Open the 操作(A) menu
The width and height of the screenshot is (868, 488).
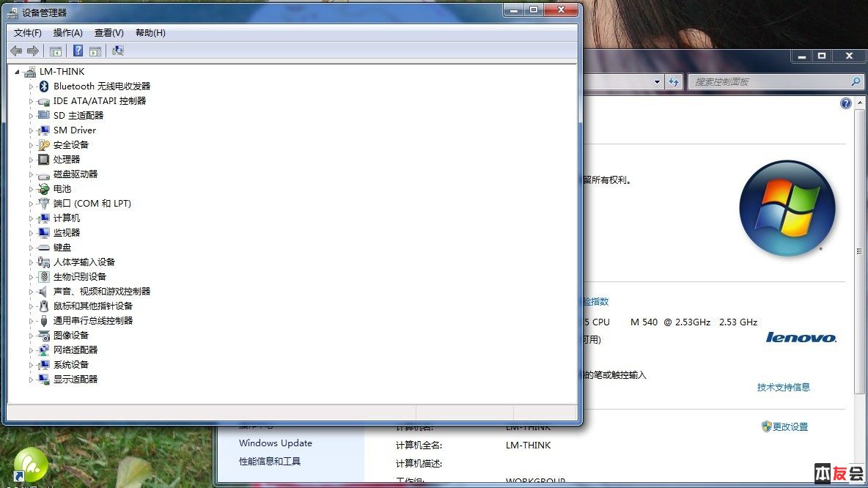[x=67, y=33]
